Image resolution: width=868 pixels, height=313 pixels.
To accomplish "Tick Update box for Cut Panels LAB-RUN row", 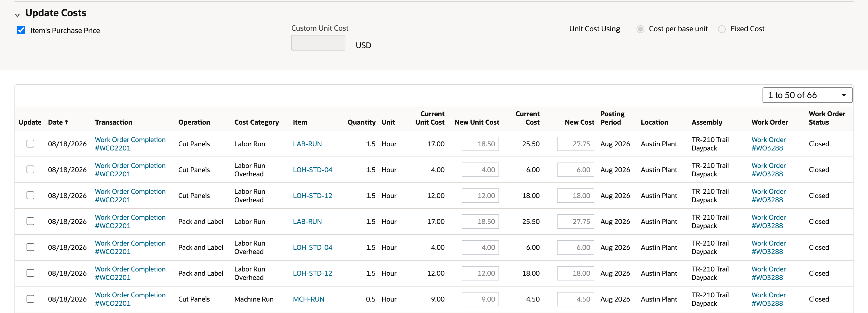I will pyautogui.click(x=31, y=144).
